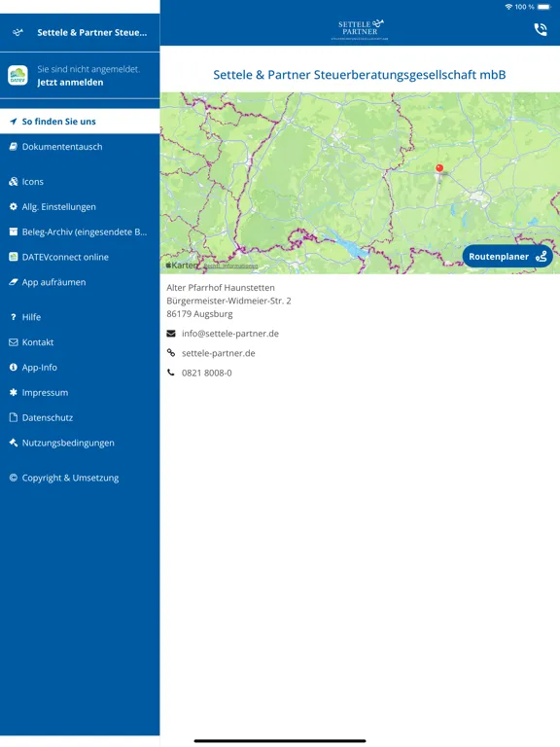Screen dimensions: 560x747
Task: Open the Hilfe menu entry
Action: coord(80,317)
